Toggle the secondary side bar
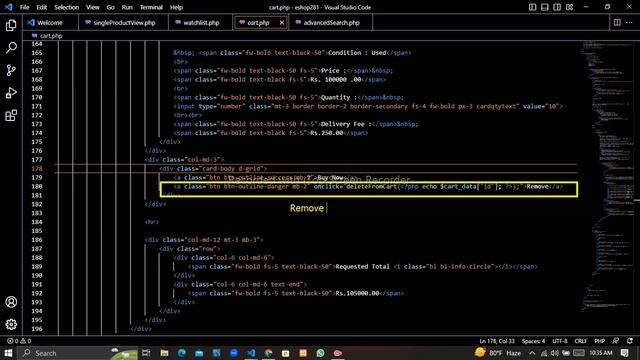This screenshot has height=360, width=640. 557,7
